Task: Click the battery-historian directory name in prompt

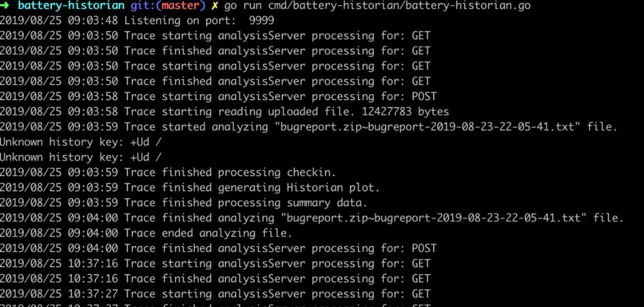Action: (71, 5)
